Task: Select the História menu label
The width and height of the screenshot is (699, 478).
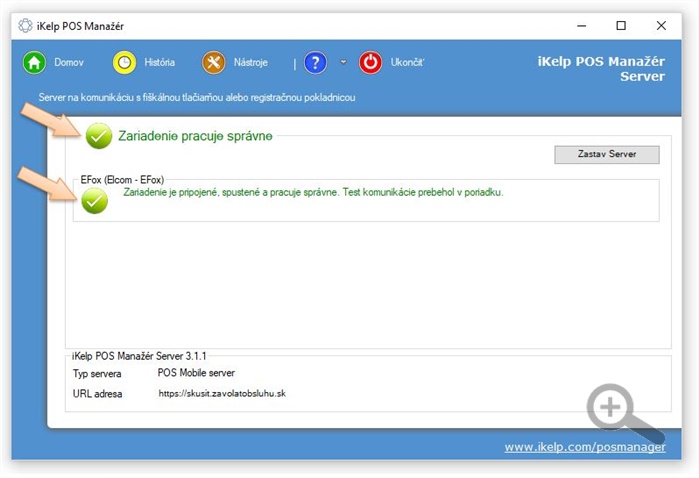Action: click(159, 62)
